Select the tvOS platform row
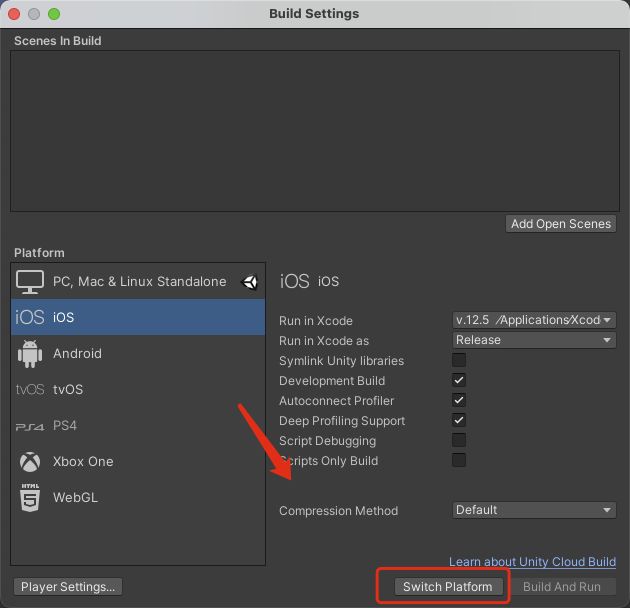 138,389
